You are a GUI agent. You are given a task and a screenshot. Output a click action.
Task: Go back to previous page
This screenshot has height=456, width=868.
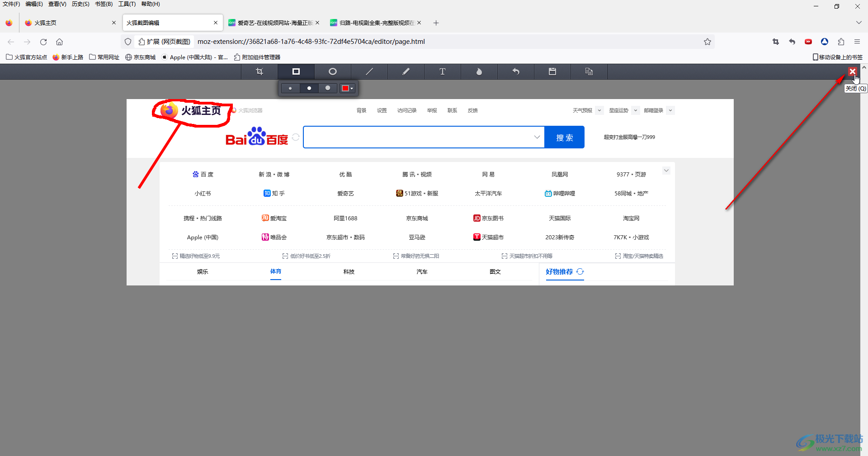pyautogui.click(x=11, y=42)
